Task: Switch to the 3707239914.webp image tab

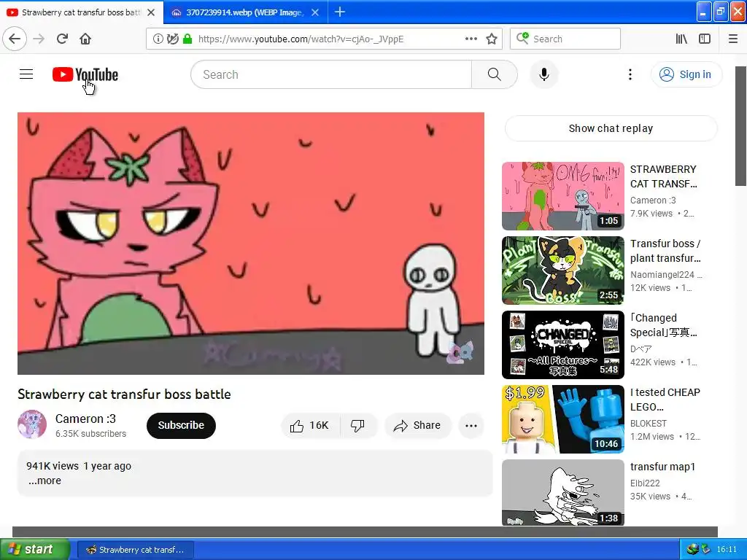Action: [x=245, y=12]
